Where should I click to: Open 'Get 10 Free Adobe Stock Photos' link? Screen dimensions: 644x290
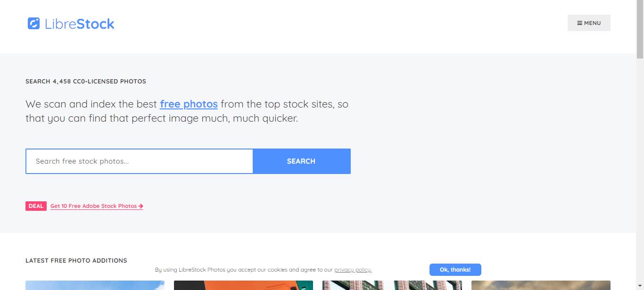point(93,206)
